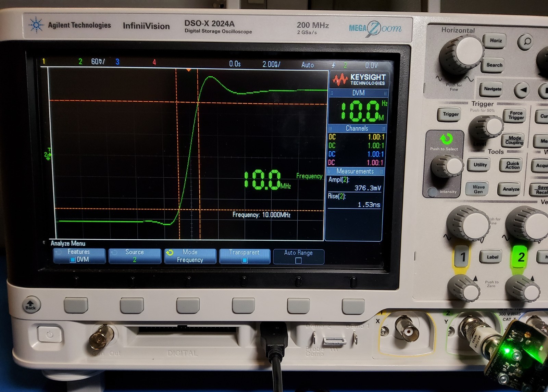Viewport: 548px width, 392px height.
Task: Adjust the Trigger Level knob
Action: (486, 128)
